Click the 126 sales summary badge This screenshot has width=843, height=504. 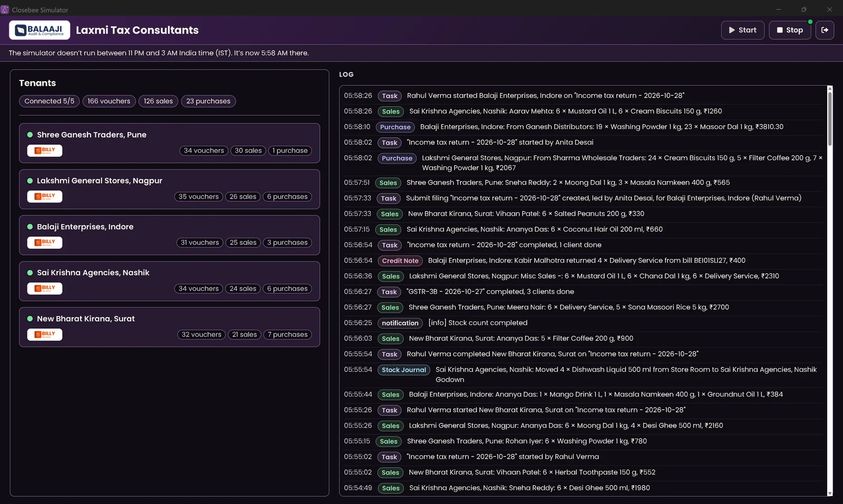[x=158, y=101]
